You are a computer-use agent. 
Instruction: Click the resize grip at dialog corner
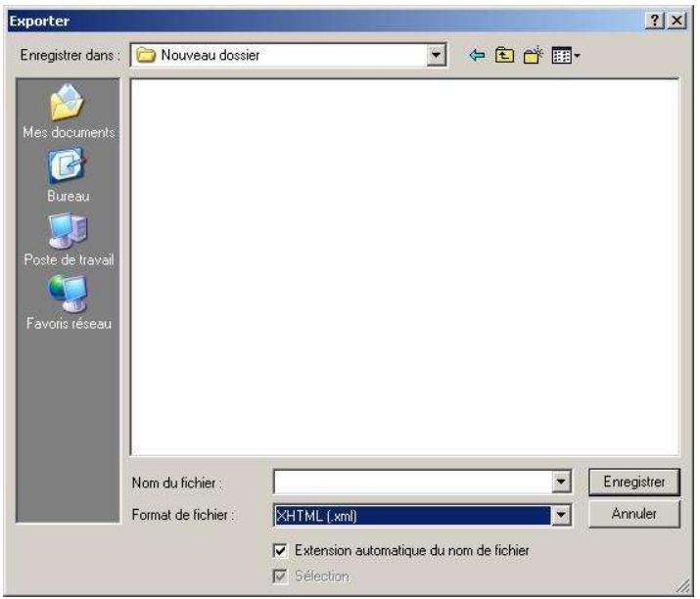click(x=682, y=586)
